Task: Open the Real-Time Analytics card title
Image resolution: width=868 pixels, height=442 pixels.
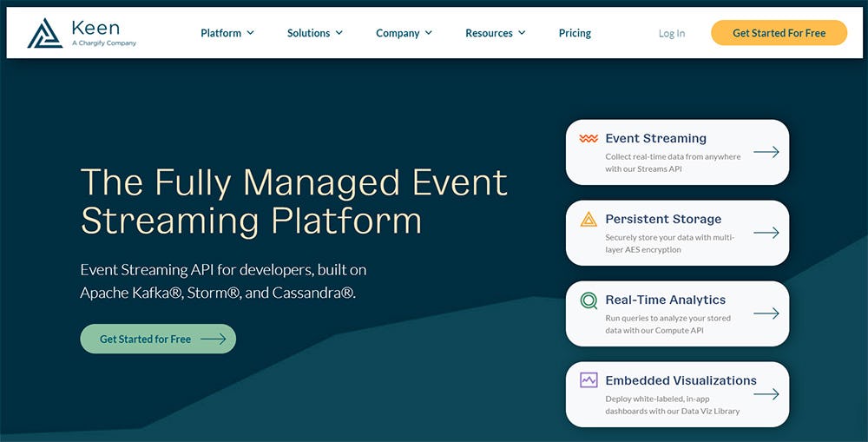Action: coord(666,300)
